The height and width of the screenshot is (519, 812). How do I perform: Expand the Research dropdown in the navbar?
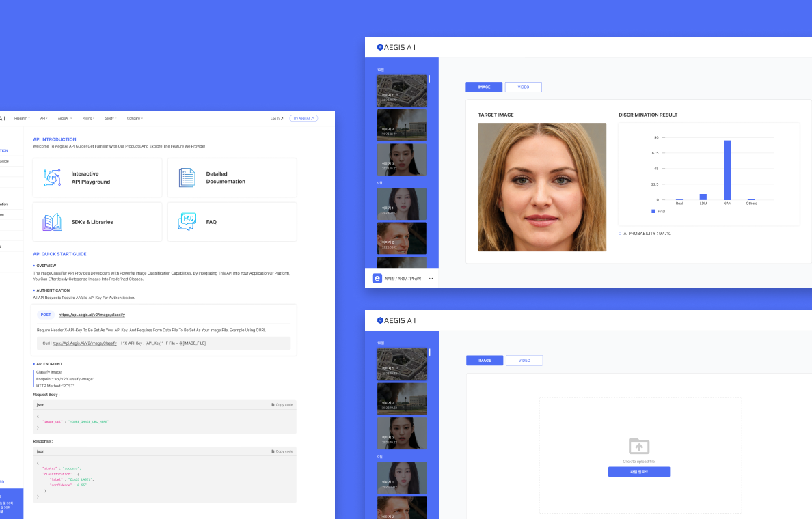pos(22,118)
